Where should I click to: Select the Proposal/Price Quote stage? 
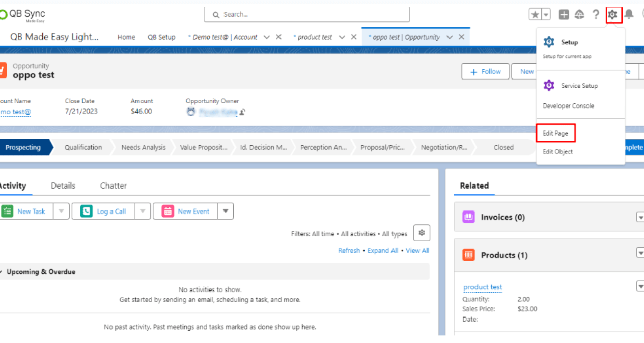[x=383, y=147]
